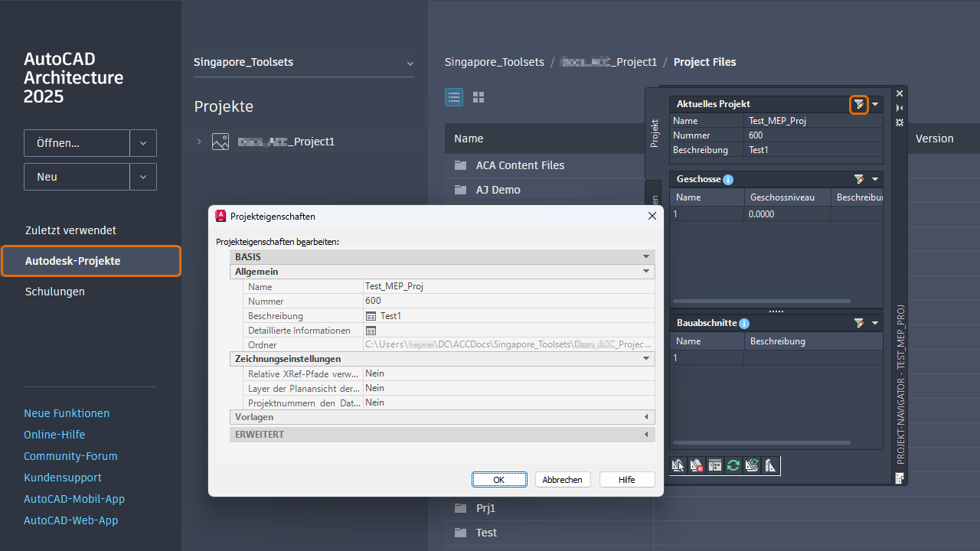Click the Öffnen... button

[77, 143]
